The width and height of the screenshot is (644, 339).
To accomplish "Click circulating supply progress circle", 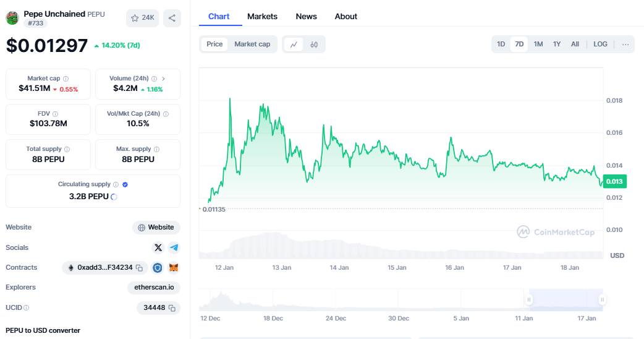I will click(x=114, y=197).
